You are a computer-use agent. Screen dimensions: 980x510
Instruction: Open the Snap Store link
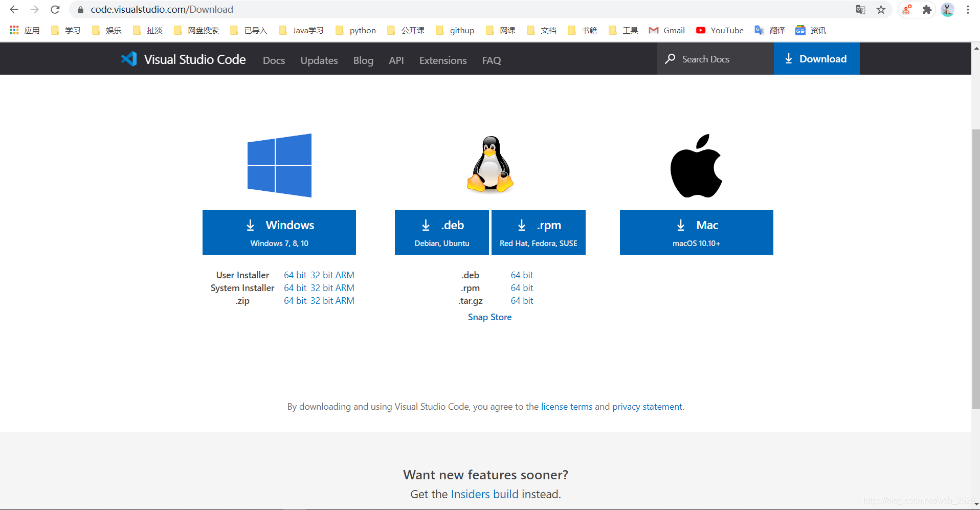(489, 317)
